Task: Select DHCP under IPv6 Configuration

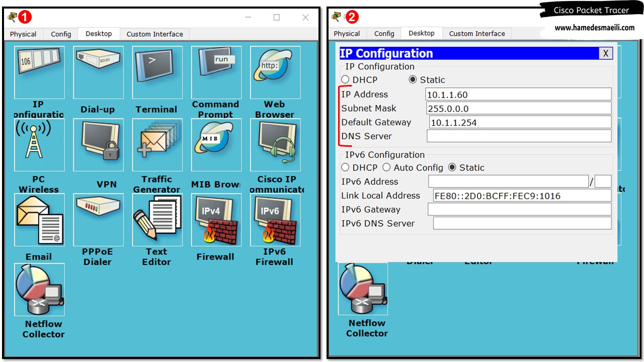Action: click(x=345, y=167)
